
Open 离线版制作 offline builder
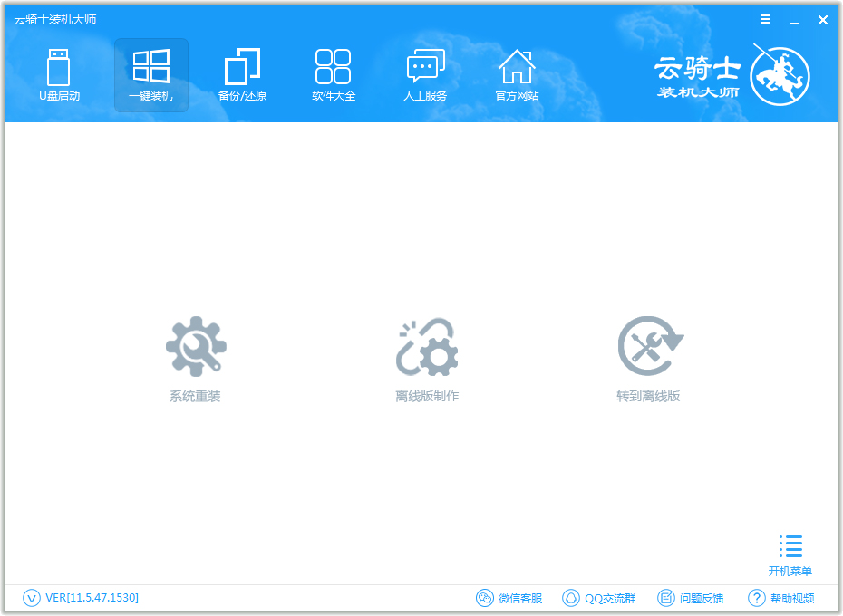[427, 359]
